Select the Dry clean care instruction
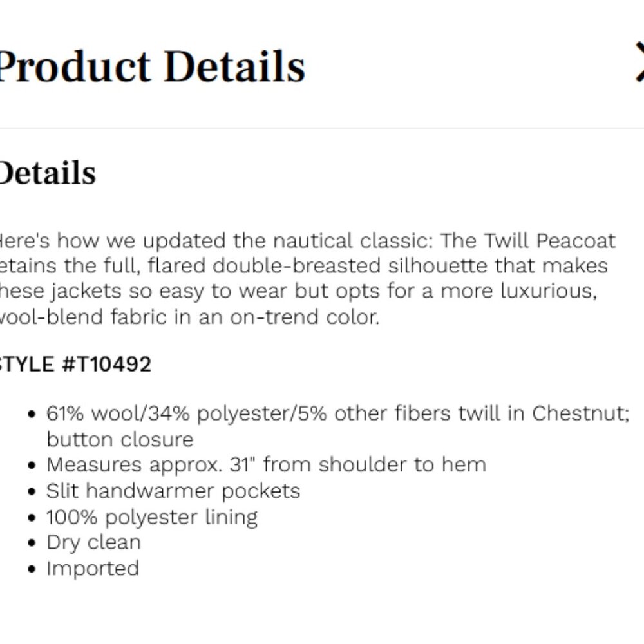 click(x=93, y=542)
